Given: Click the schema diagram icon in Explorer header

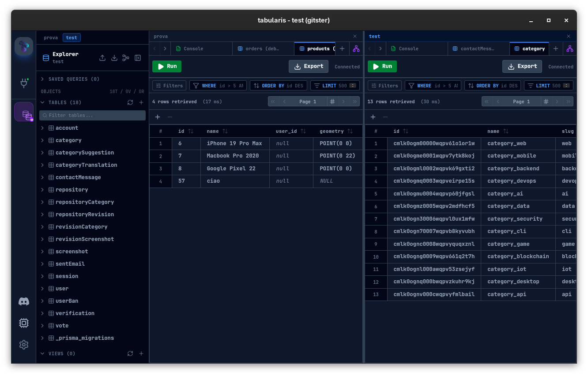Looking at the screenshot, I should coord(126,58).
